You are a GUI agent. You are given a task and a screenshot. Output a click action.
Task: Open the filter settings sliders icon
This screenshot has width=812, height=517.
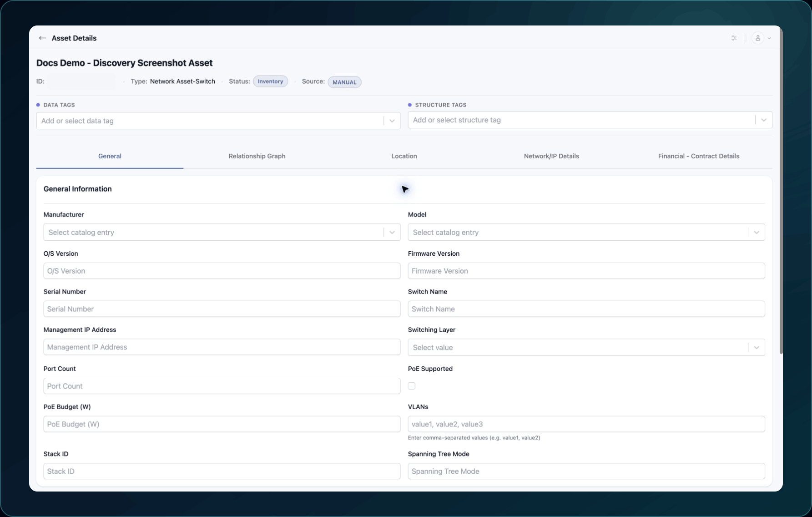click(734, 38)
